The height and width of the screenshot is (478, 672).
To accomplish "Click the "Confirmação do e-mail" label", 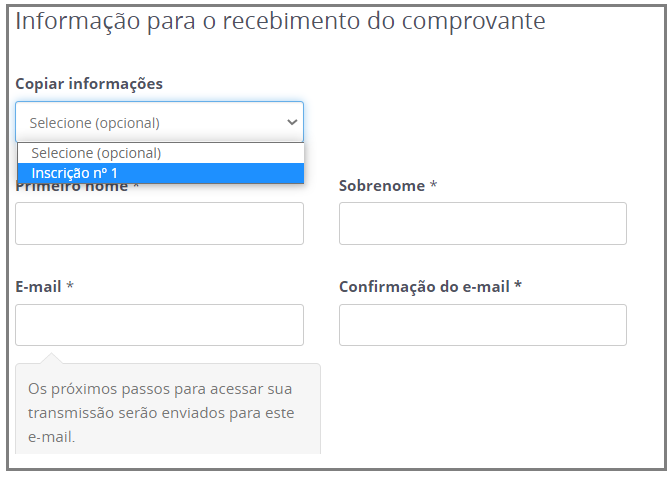I will click(x=424, y=287).
